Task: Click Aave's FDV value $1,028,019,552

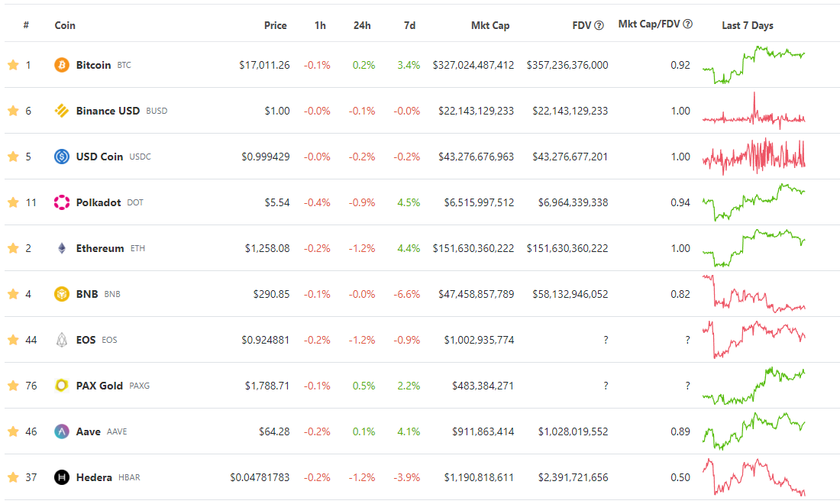Action: (573, 431)
